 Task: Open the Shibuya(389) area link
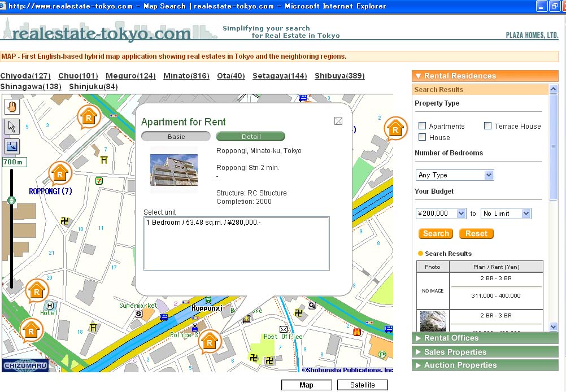pyautogui.click(x=339, y=76)
